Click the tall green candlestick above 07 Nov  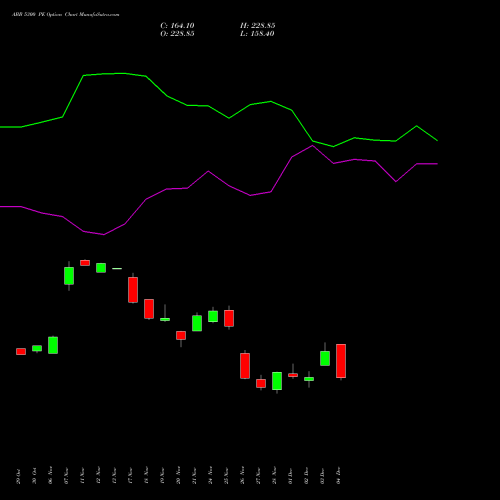tap(69, 276)
